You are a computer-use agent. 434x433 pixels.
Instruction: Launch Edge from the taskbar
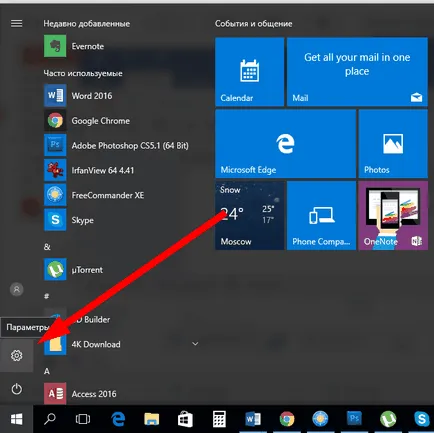[118, 419]
